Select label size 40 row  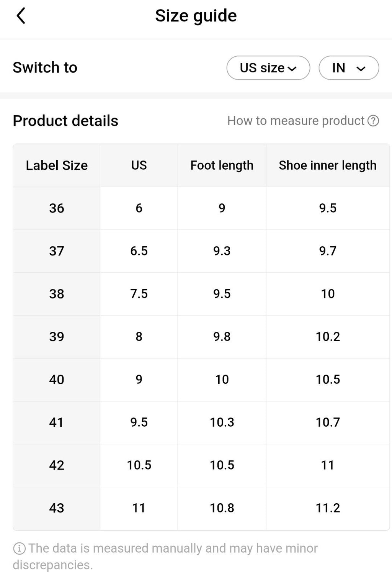tap(57, 380)
